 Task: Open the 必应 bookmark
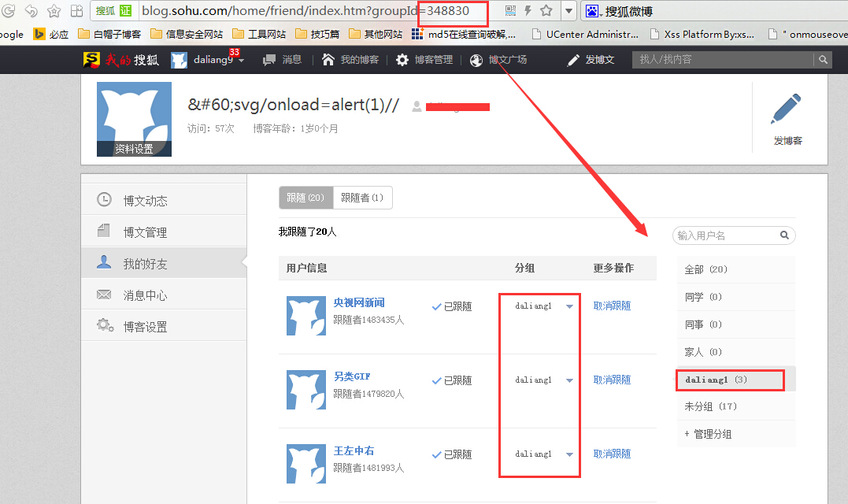[51, 34]
